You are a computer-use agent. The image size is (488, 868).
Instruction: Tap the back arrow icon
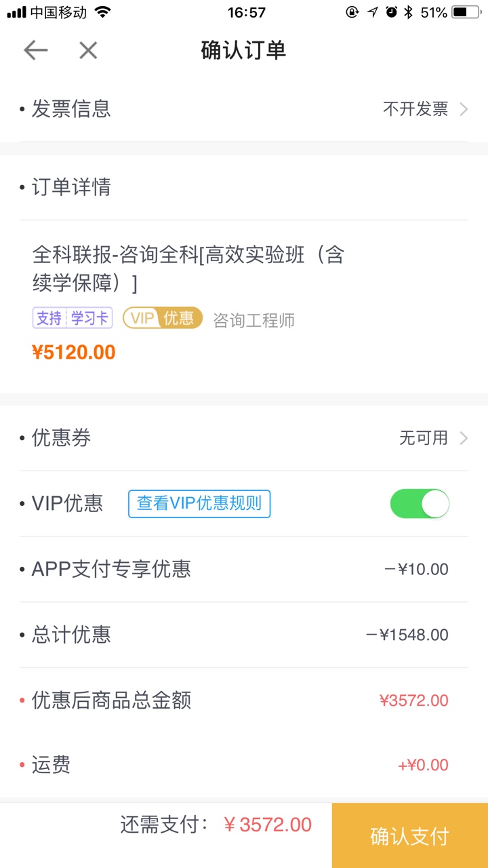[x=35, y=50]
